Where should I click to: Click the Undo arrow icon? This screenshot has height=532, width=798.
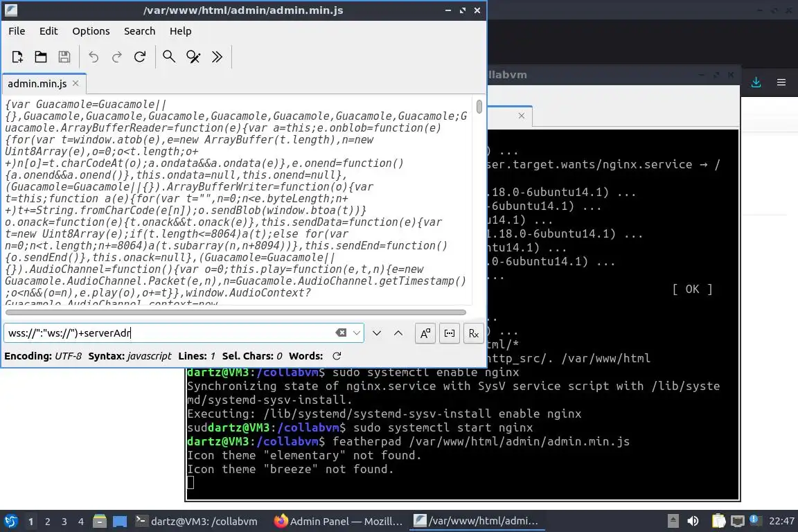pyautogui.click(x=94, y=57)
